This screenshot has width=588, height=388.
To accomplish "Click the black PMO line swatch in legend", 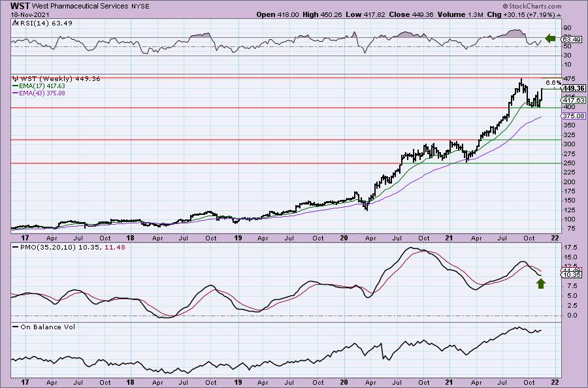I will point(16,248).
